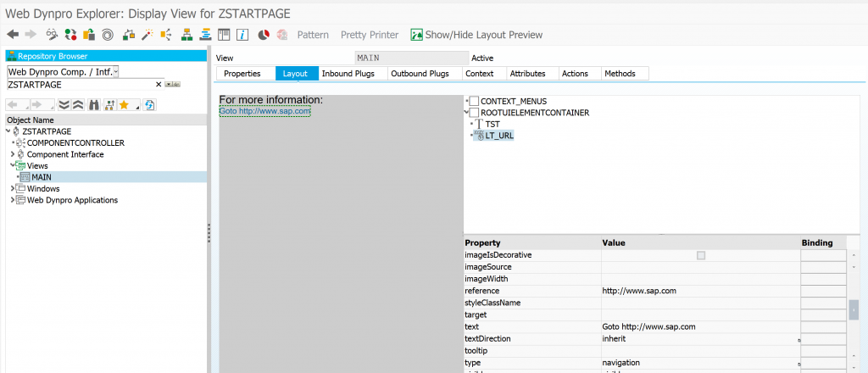Click the binding button for text row
The width and height of the screenshot is (868, 373).
point(823,326)
